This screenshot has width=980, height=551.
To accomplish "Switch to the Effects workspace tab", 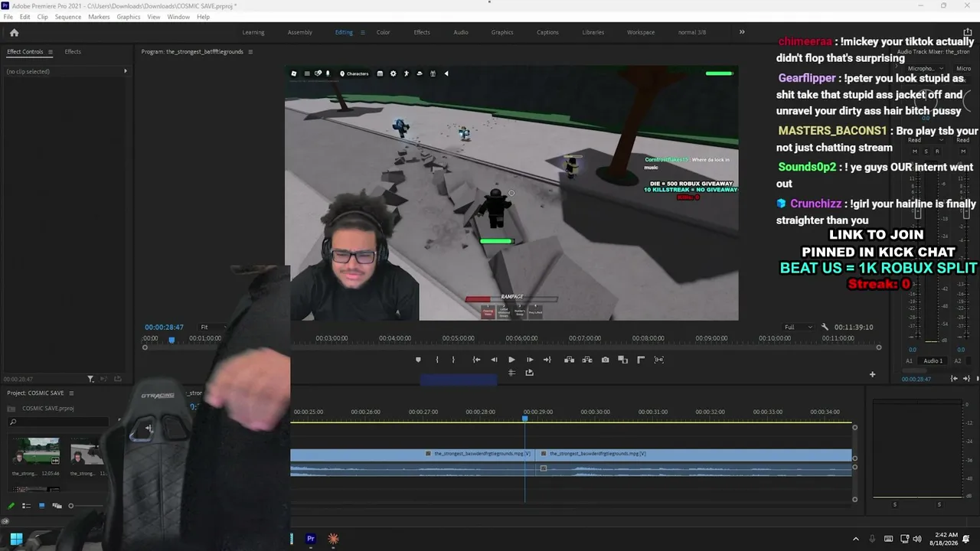I will 422,32.
